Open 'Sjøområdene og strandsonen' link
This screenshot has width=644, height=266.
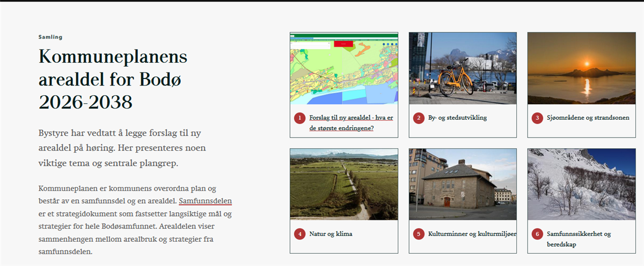pos(588,118)
